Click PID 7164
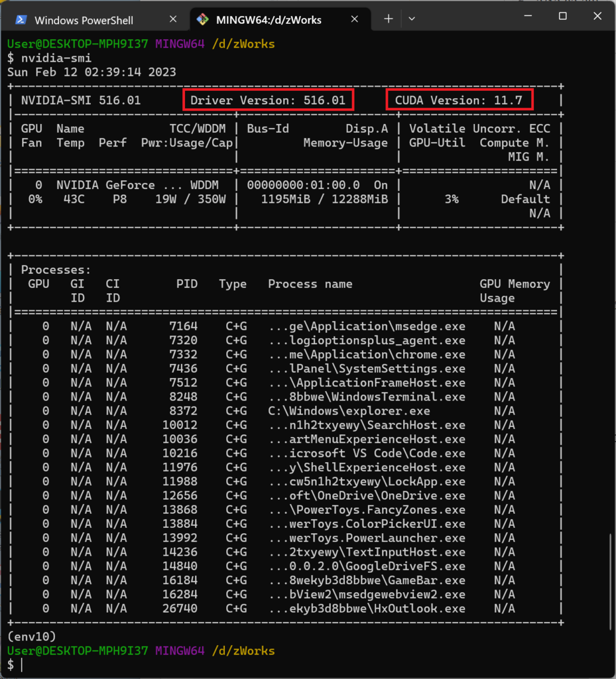 [x=184, y=326]
